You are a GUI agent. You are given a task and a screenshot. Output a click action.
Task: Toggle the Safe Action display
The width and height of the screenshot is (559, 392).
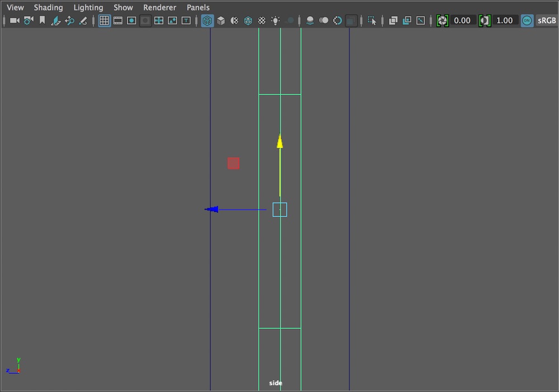click(x=173, y=21)
